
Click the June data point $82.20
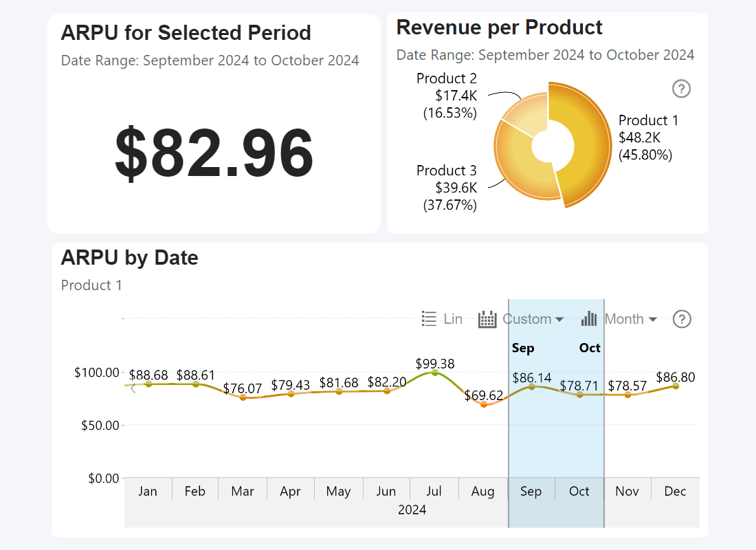coord(387,391)
